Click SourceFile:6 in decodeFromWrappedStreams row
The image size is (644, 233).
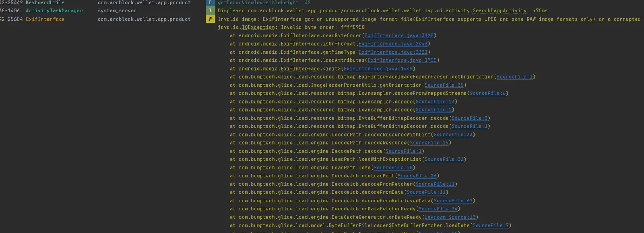[487, 93]
